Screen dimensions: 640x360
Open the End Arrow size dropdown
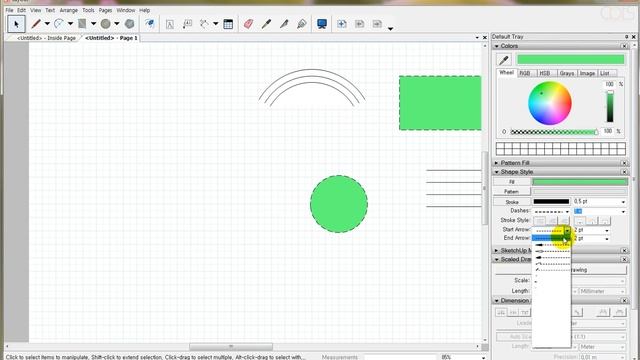(x=607, y=239)
